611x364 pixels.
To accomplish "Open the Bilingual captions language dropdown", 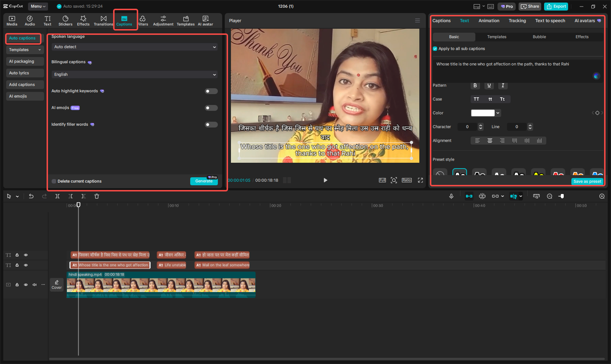I will [134, 74].
